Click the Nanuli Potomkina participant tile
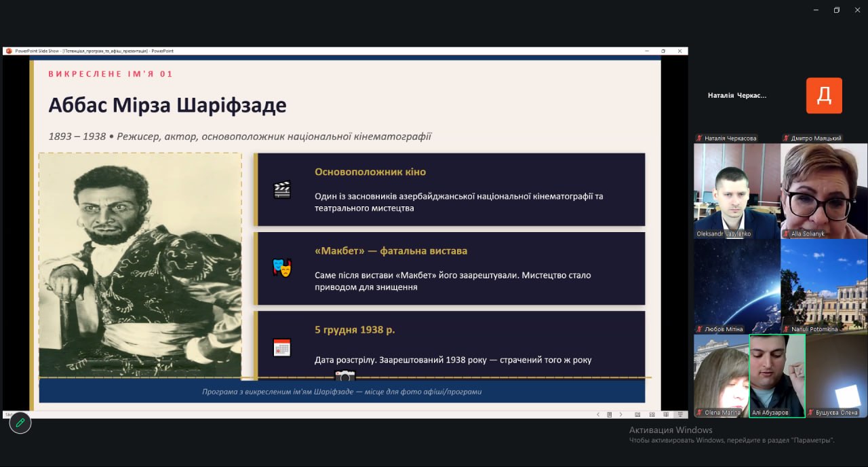This screenshot has height=467, width=868. (x=823, y=286)
